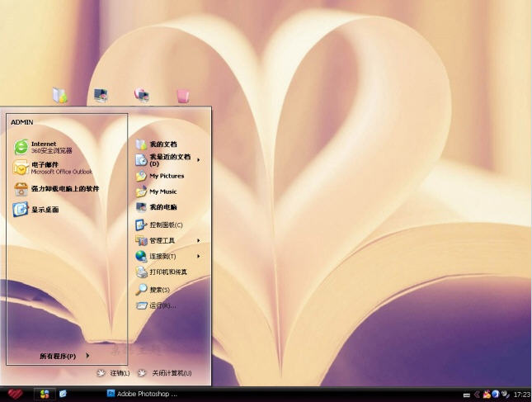Open 打印机和传真 printers and faxes
The width and height of the screenshot is (532, 402).
tap(167, 272)
